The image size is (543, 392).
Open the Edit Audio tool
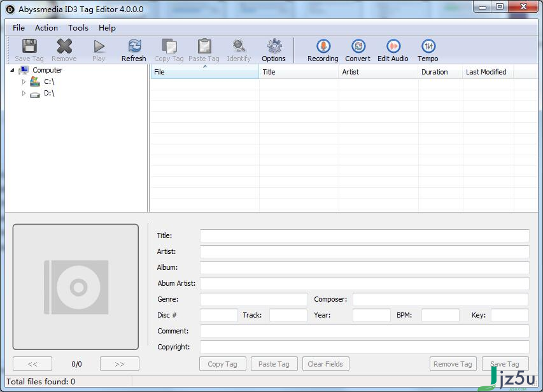coord(393,46)
